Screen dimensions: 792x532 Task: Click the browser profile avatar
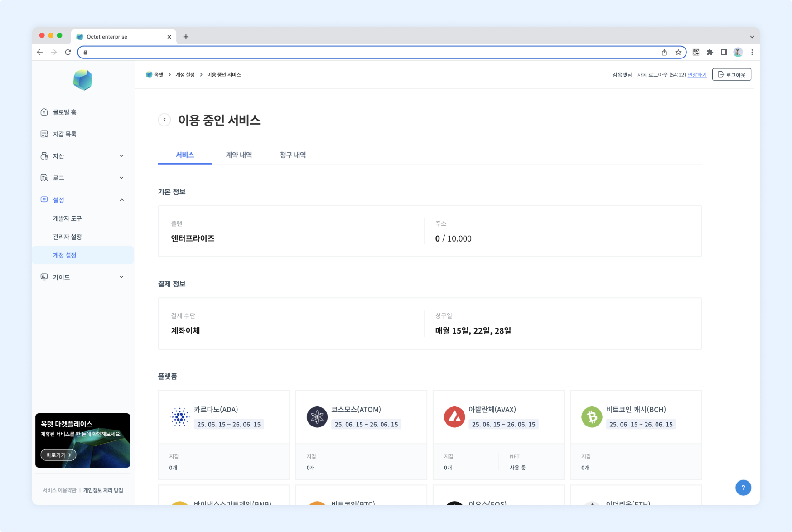pos(738,52)
